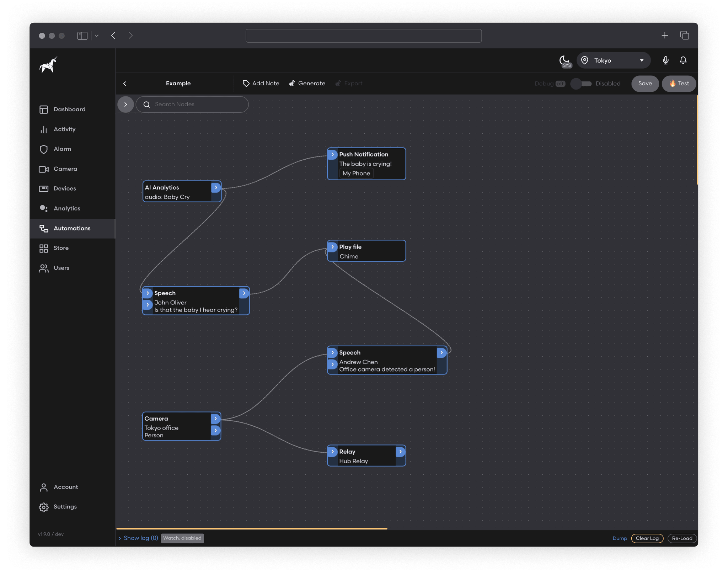Click the Re-Load button
Viewport: 728px width, 570px height.
(682, 538)
